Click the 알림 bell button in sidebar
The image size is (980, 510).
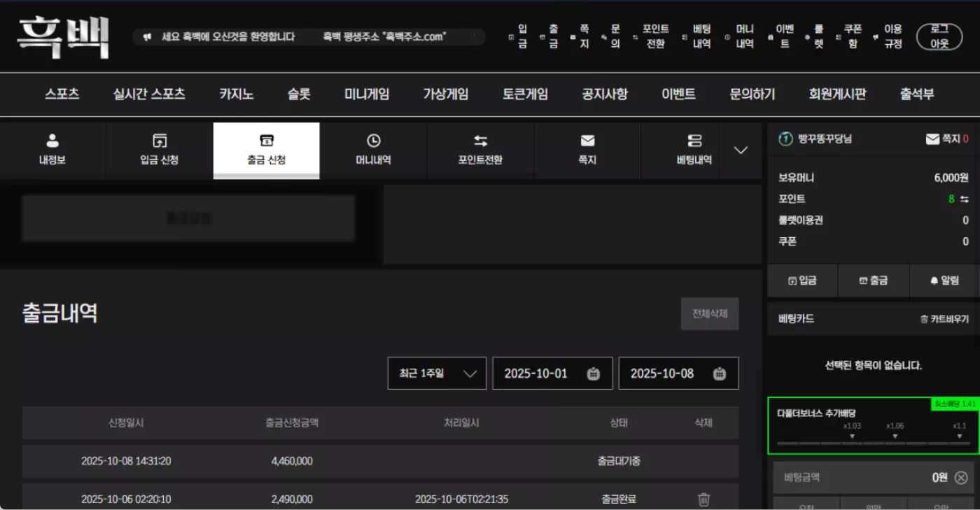coord(944,281)
